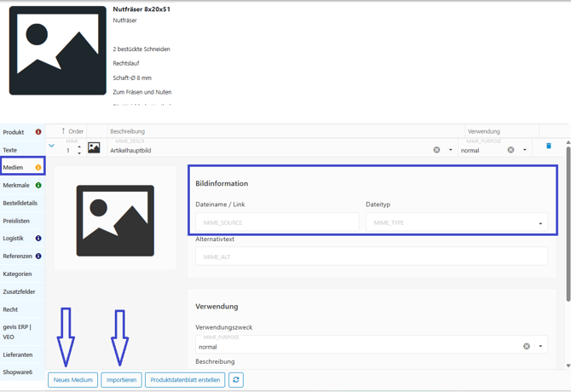Image resolution: width=571 pixels, height=392 pixels.
Task: Open the Logistik tab
Action: [x=22, y=239]
